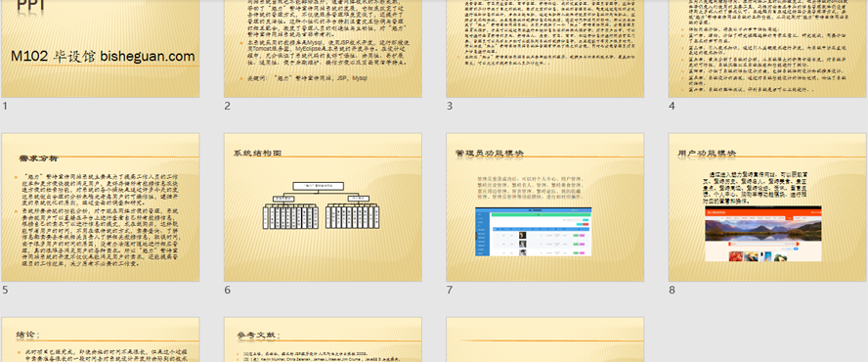Click slide number label 4
This screenshot has width=868, height=362.
[x=673, y=106]
